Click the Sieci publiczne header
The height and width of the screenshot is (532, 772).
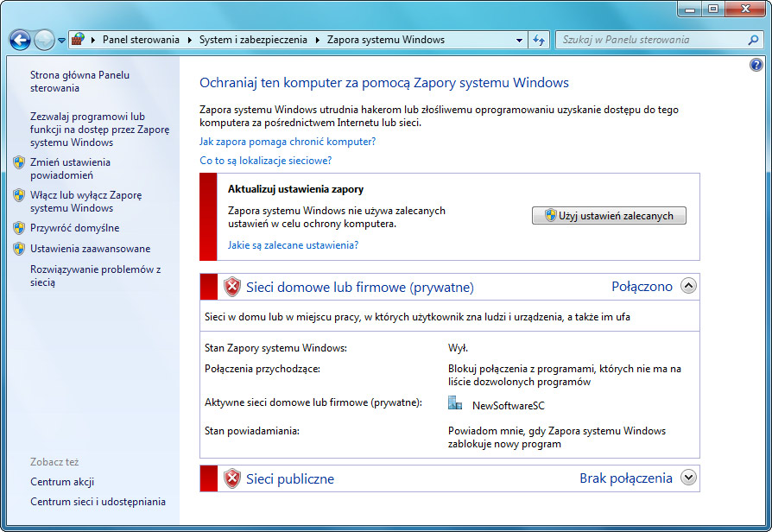[290, 478]
